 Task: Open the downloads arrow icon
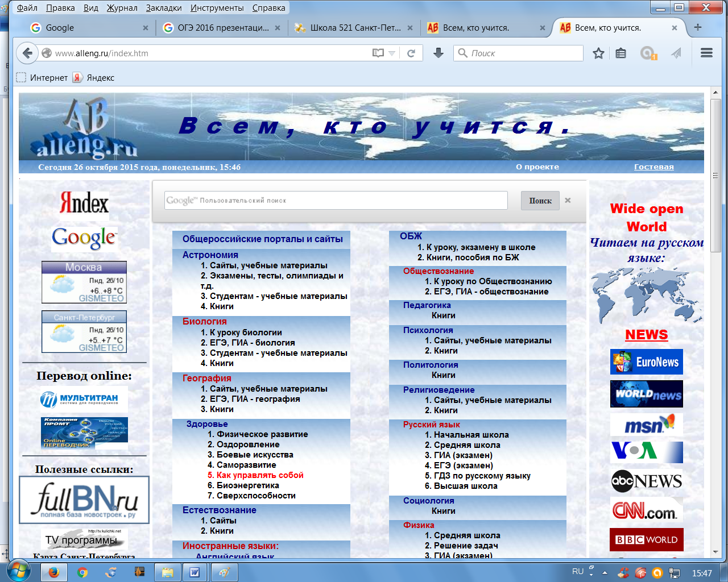pos(438,53)
